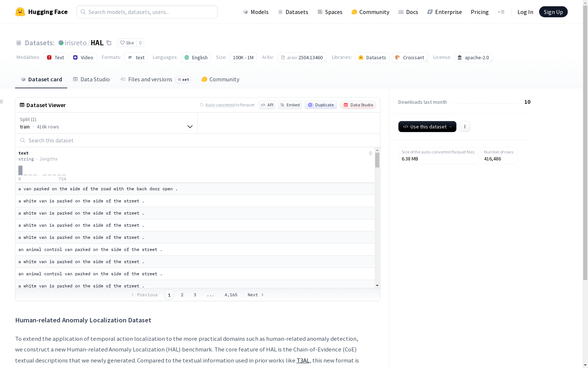This screenshot has width=588, height=368.
Task: Open Docs in the top navigation
Action: tap(408, 12)
